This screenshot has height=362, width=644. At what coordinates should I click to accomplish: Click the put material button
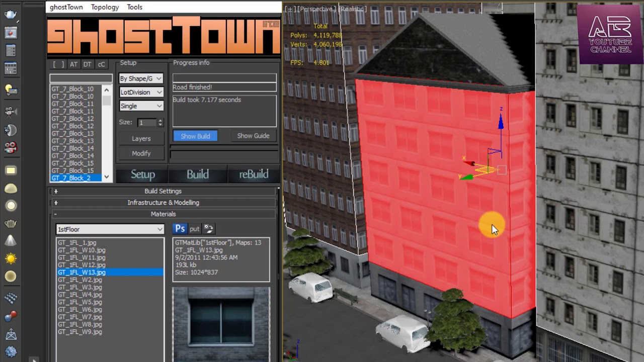click(x=195, y=229)
